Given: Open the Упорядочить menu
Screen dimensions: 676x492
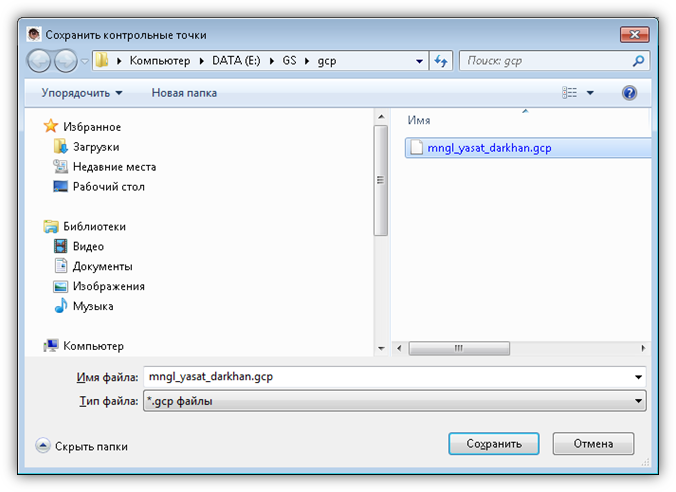Looking at the screenshot, I should click(82, 93).
